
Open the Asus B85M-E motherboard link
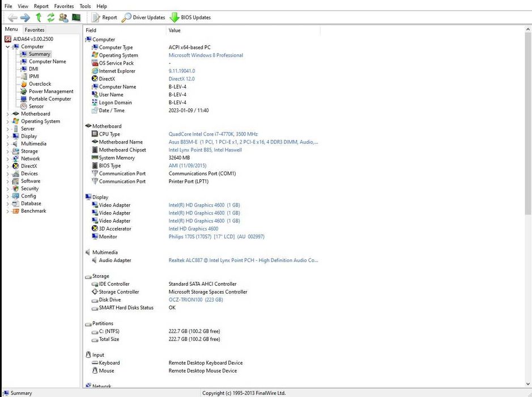pyautogui.click(x=243, y=142)
